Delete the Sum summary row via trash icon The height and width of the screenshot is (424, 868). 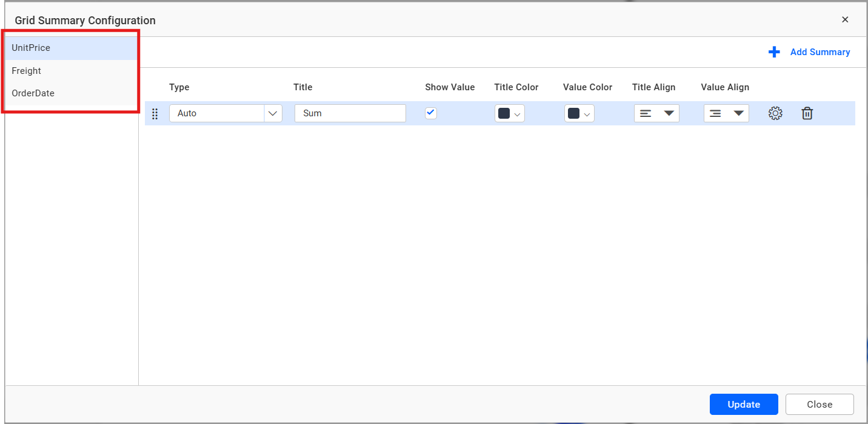pos(807,113)
